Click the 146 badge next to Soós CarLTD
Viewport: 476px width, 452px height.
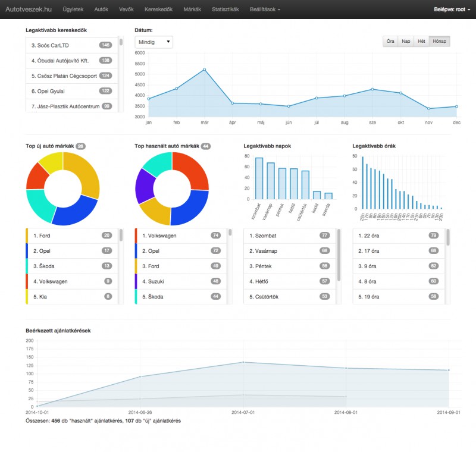click(106, 45)
